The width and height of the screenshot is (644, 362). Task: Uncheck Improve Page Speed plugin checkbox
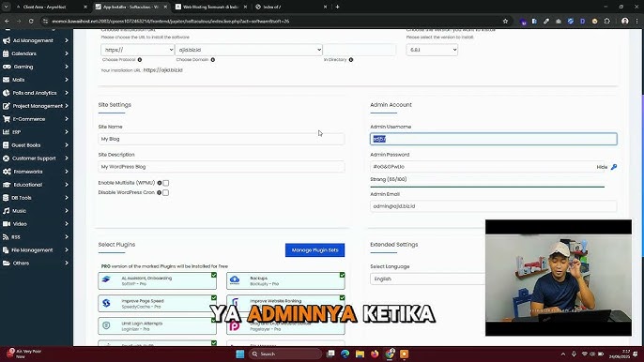click(x=214, y=298)
